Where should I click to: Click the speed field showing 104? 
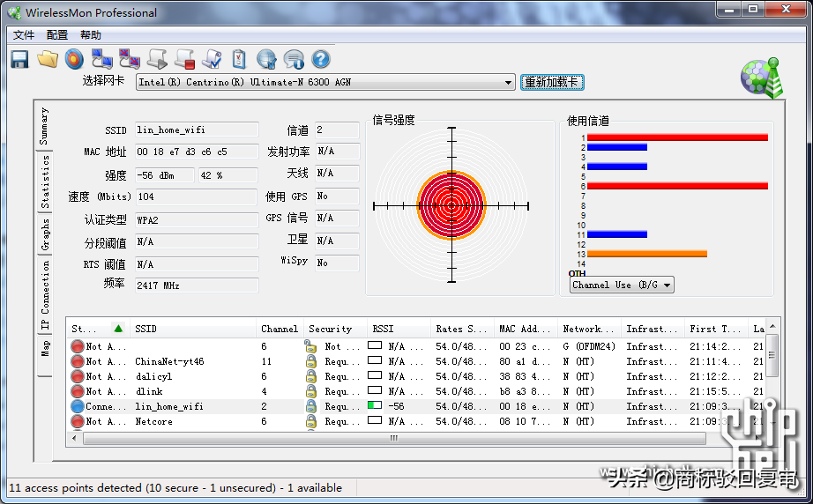pos(196,196)
